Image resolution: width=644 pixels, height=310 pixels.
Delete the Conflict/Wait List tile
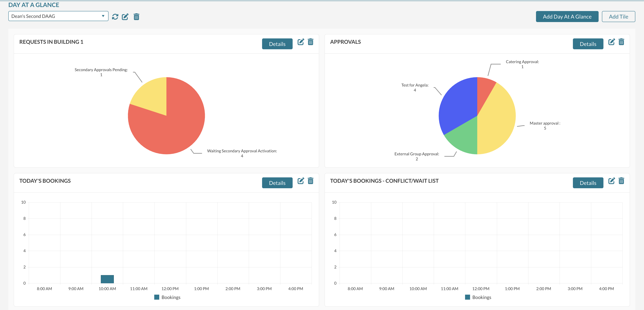tap(621, 181)
